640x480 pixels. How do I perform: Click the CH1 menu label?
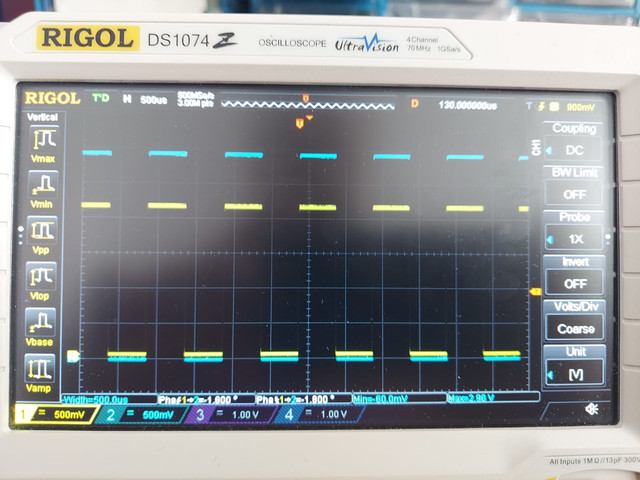[536, 147]
